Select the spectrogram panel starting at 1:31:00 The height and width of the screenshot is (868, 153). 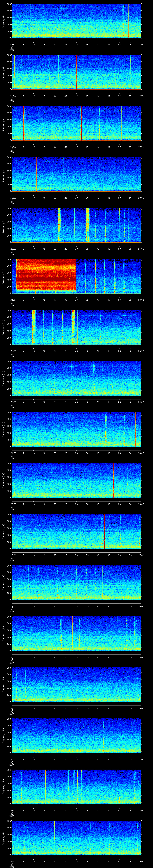click(x=76, y=787)
